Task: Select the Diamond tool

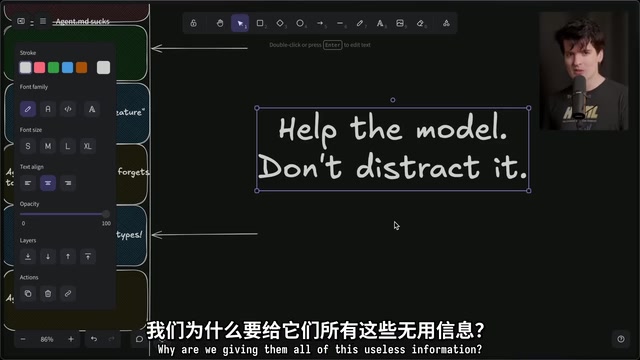Action: (280, 23)
